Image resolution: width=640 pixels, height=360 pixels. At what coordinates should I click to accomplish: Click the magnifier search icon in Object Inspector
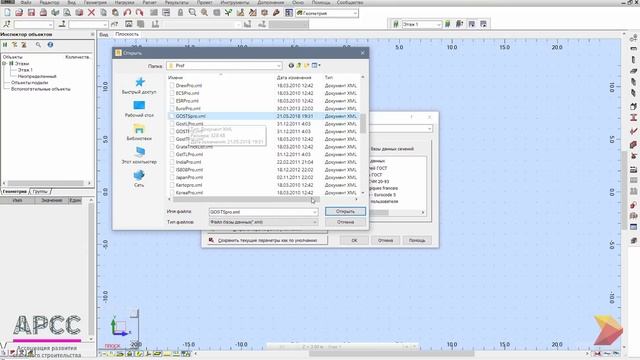click(x=38, y=45)
